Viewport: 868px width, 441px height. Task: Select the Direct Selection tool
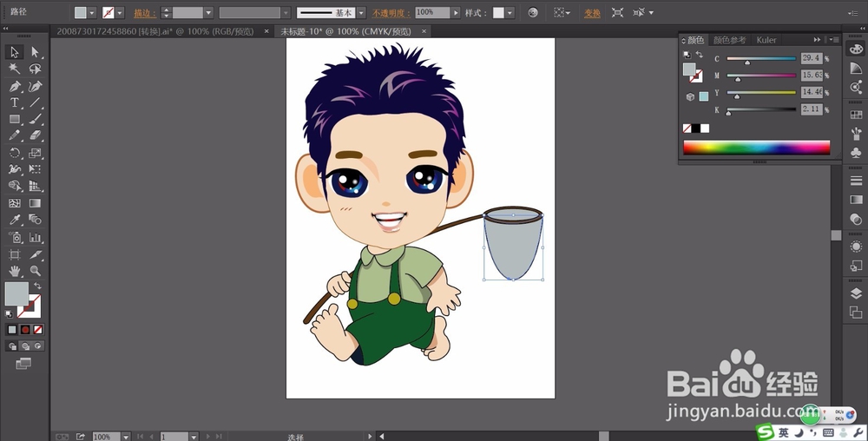click(x=35, y=52)
